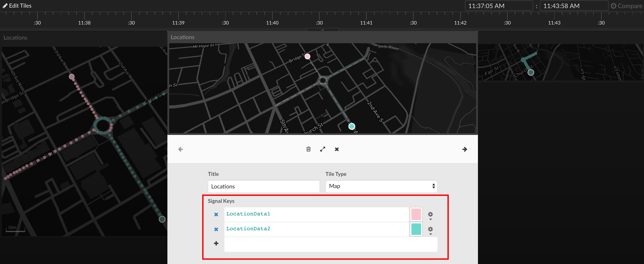The width and height of the screenshot is (644, 264).
Task: Remove the LocationData1 signal key
Action: point(216,214)
